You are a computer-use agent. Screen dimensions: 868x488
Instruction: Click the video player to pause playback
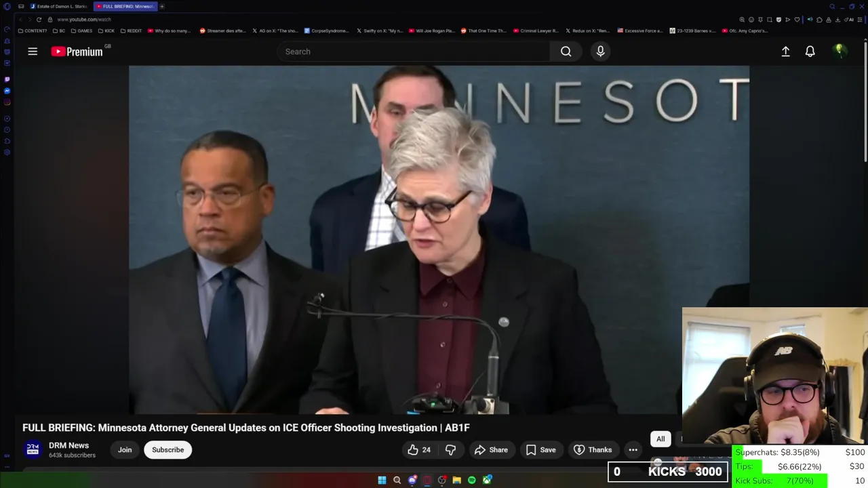pos(439,239)
